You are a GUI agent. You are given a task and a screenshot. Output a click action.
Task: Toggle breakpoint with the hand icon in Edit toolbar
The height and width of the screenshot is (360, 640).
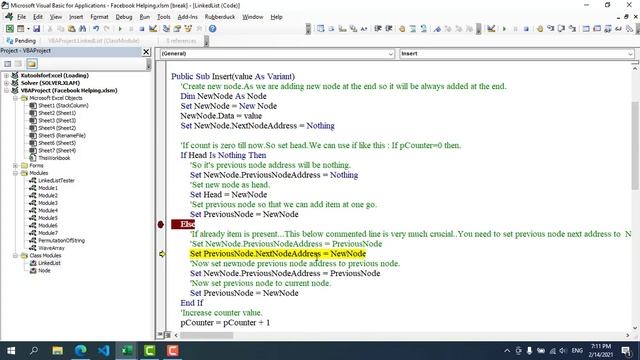pyautogui.click(x=402, y=29)
